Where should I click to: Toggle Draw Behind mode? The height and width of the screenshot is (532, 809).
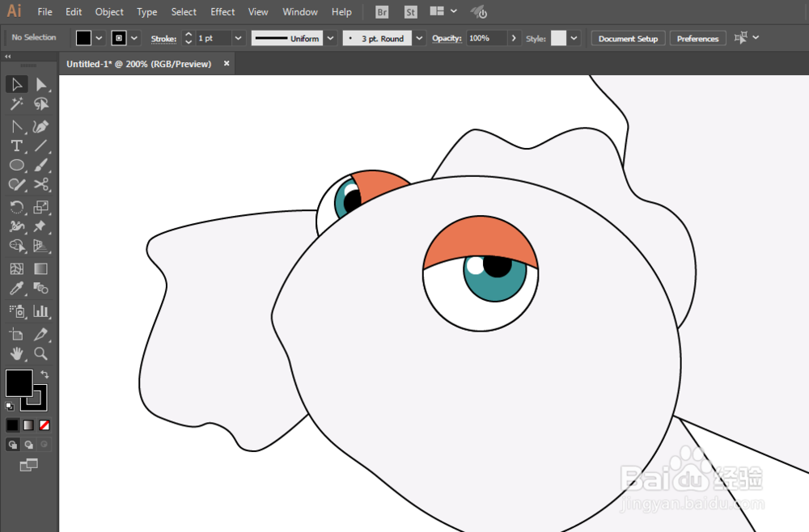coord(29,445)
